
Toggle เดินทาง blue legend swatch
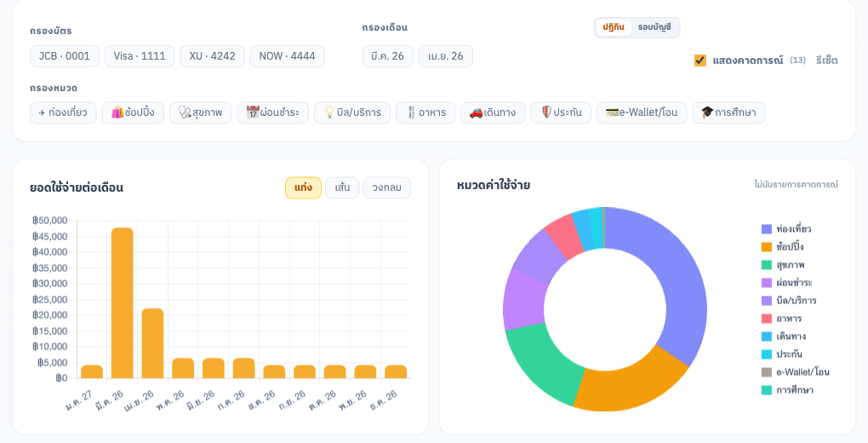(767, 337)
